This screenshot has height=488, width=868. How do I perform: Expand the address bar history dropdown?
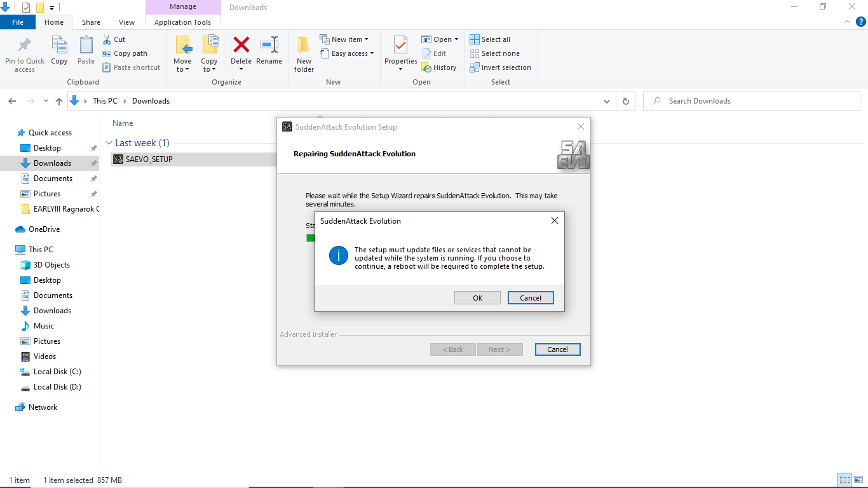(x=607, y=101)
